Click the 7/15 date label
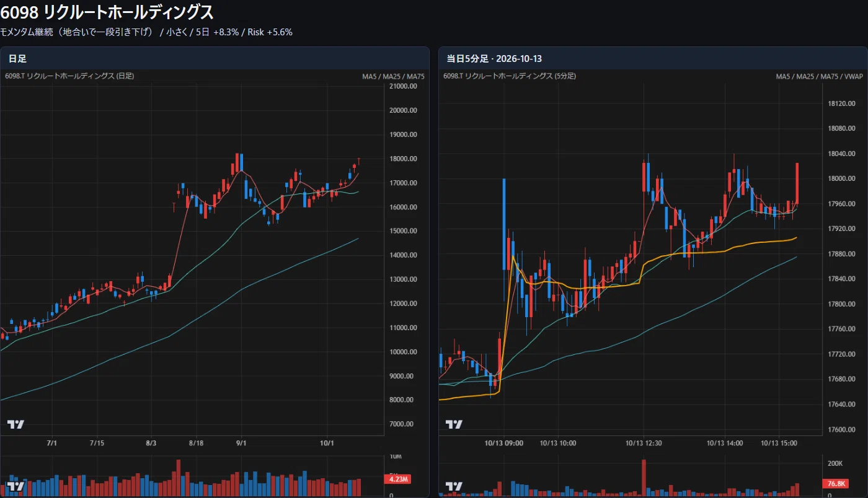868x498 pixels. (97, 443)
